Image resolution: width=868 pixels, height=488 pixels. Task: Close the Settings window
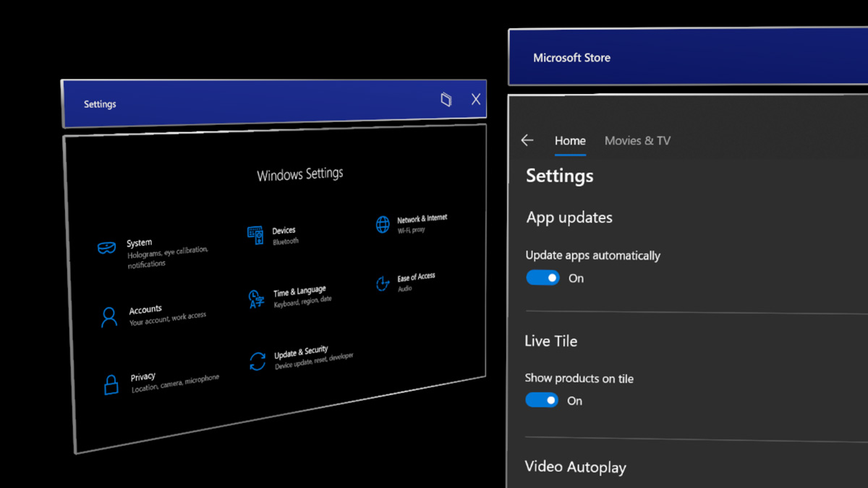(x=475, y=100)
